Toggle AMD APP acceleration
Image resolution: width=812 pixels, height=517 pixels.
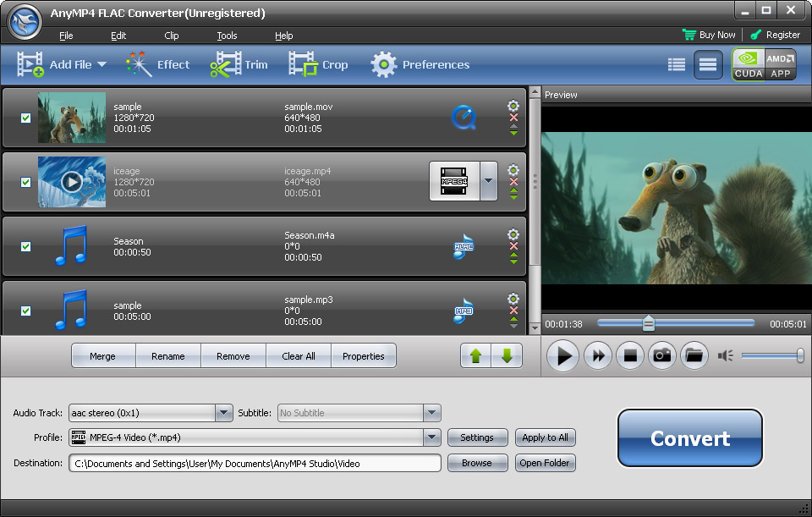pos(781,65)
